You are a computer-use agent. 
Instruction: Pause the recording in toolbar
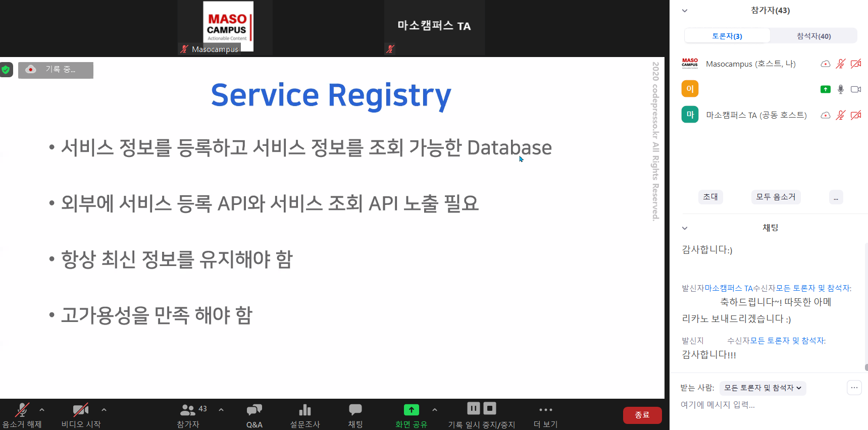click(473, 408)
